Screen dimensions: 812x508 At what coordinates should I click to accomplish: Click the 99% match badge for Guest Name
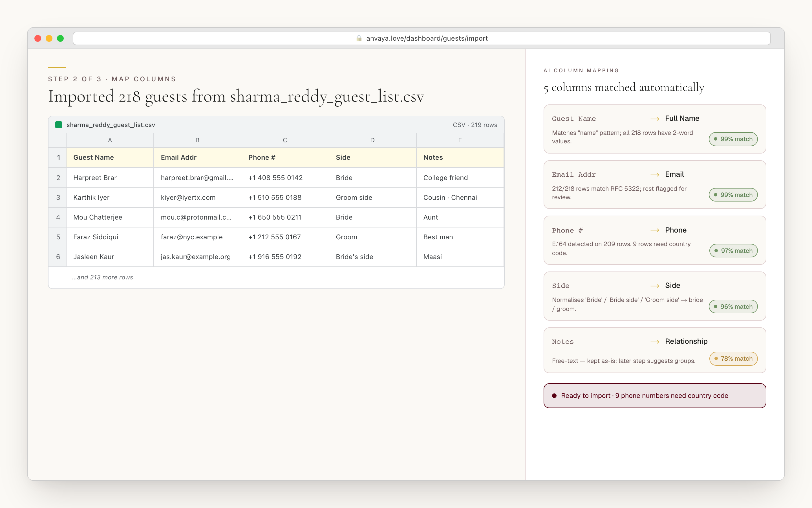733,139
